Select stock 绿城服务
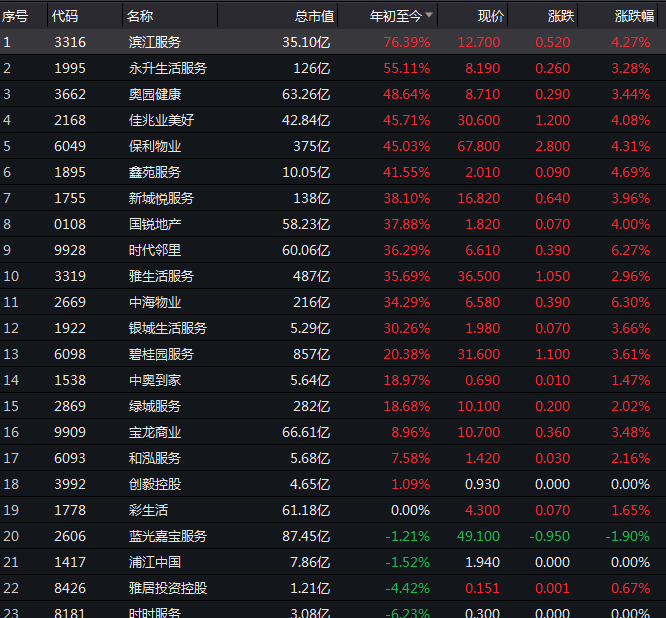The width and height of the screenshot is (666, 618). coord(155,406)
